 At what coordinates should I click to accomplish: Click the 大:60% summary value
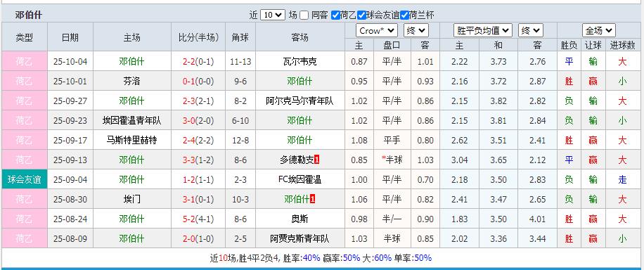pos(382,259)
